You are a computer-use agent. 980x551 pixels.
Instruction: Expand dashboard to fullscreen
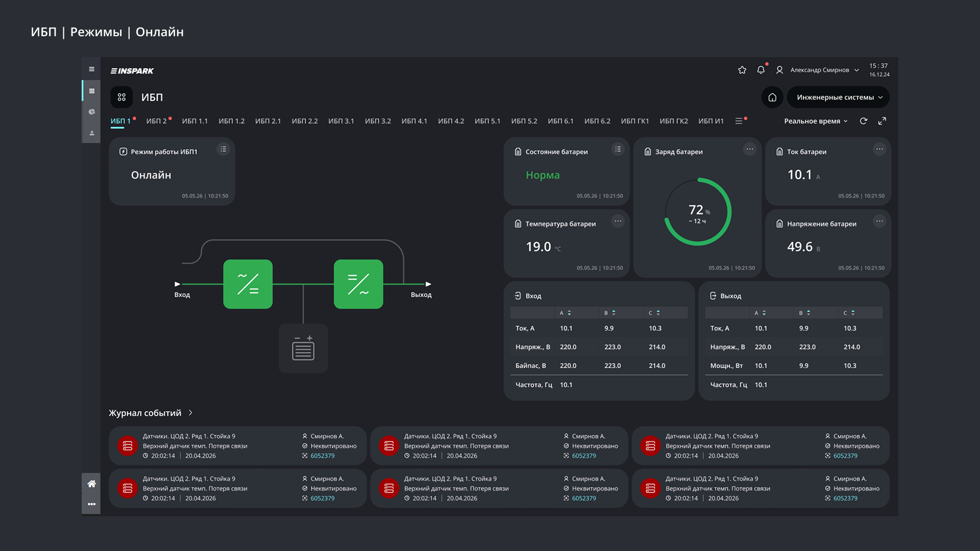(x=882, y=121)
